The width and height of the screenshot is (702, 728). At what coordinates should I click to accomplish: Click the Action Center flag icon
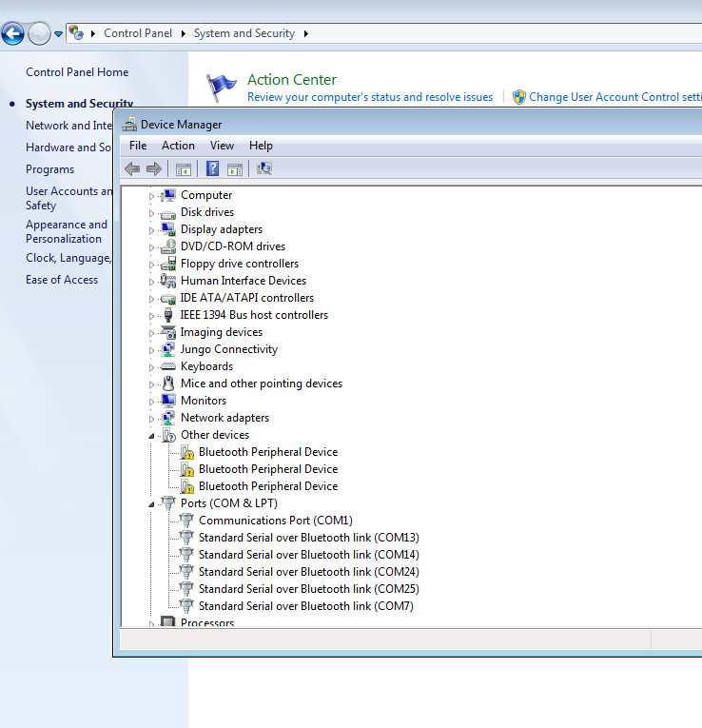coord(221,88)
